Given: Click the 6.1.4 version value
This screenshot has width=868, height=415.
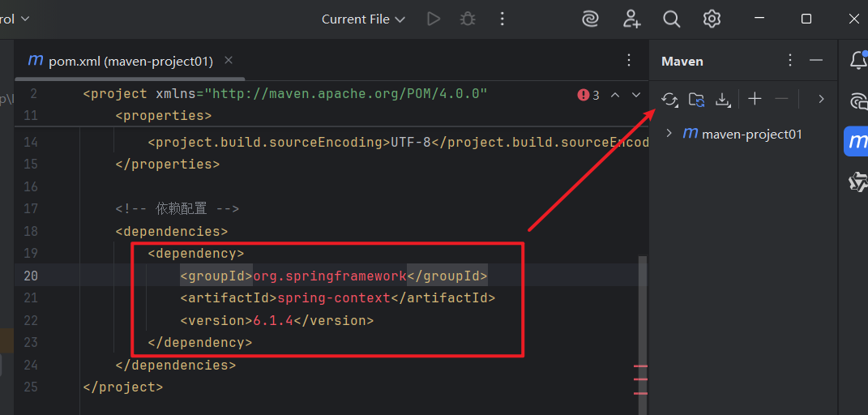Looking at the screenshot, I should (x=273, y=320).
